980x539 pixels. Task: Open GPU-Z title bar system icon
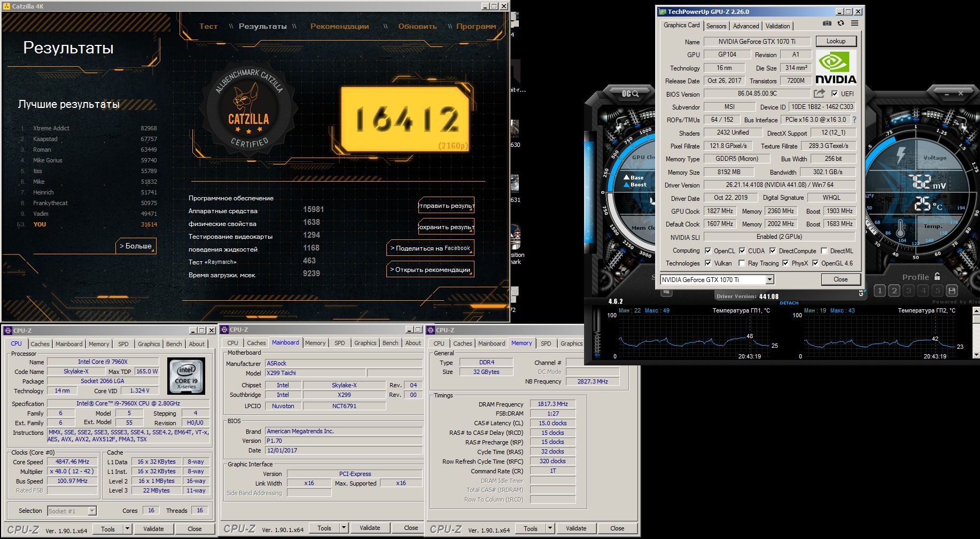(x=663, y=11)
